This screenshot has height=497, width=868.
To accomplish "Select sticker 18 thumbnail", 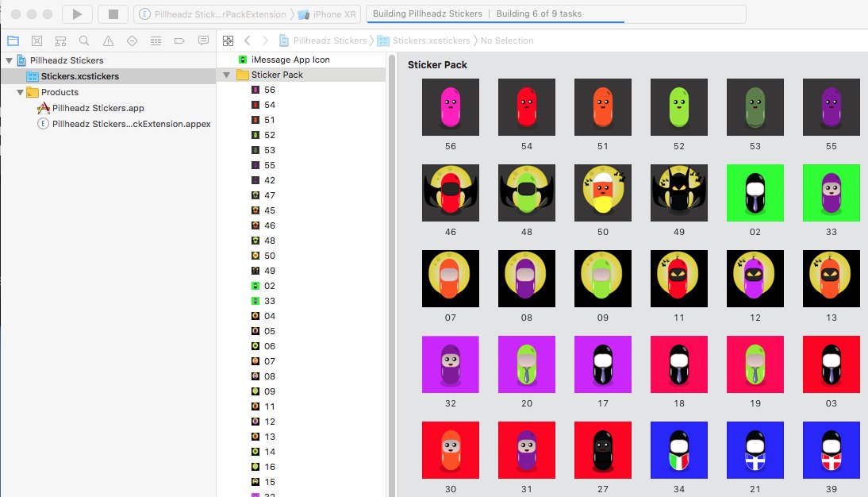I will coord(678,364).
